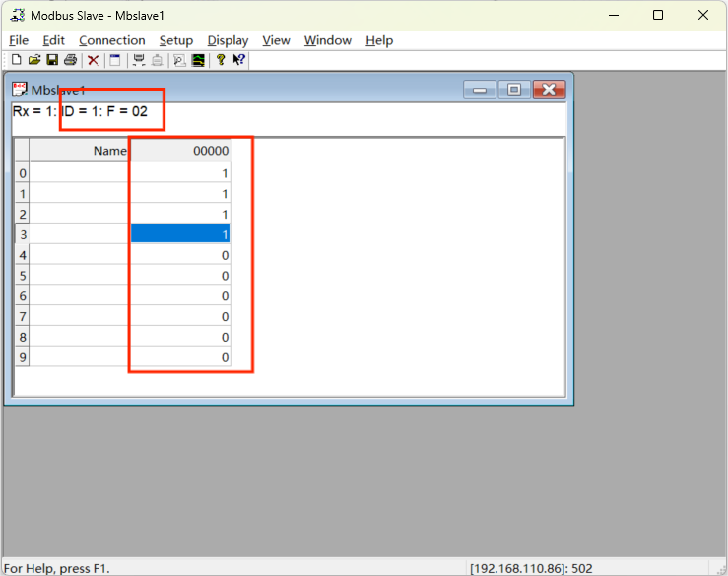Screen dimensions: 728x576
Task: Open the Connection menu
Action: 111,40
